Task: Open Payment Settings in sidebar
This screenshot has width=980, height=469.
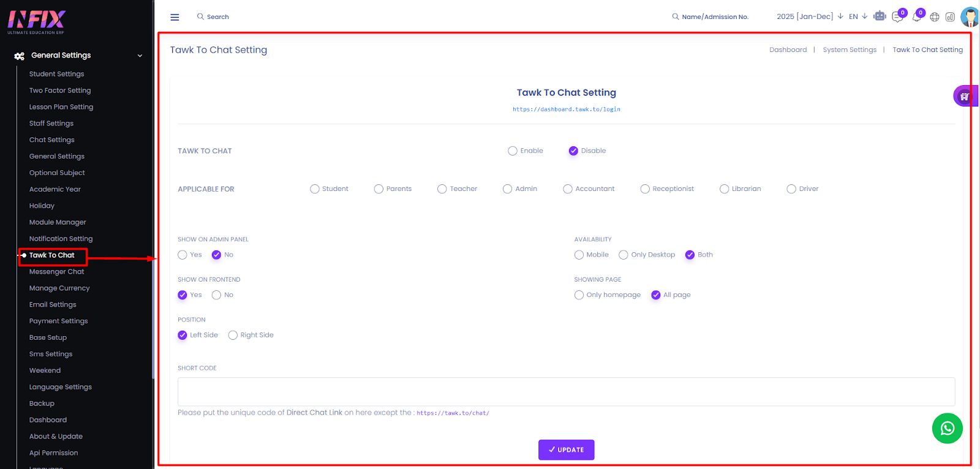Action: pyautogui.click(x=59, y=321)
